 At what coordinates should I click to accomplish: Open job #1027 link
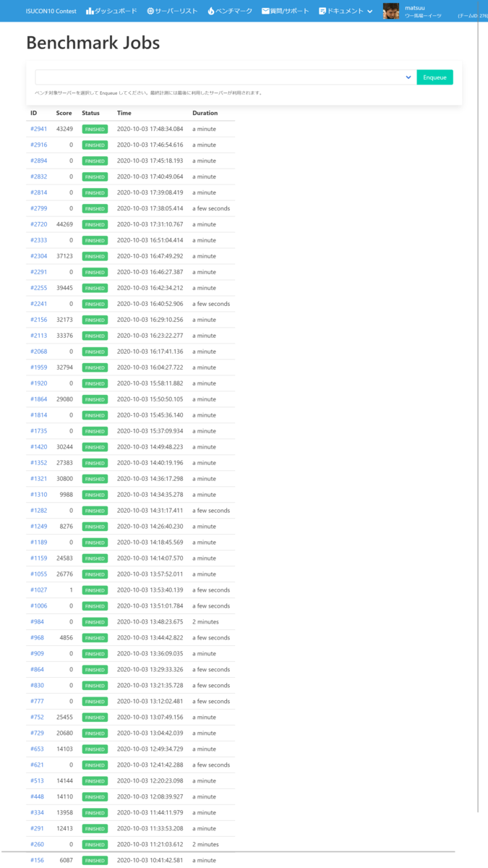tap(38, 590)
